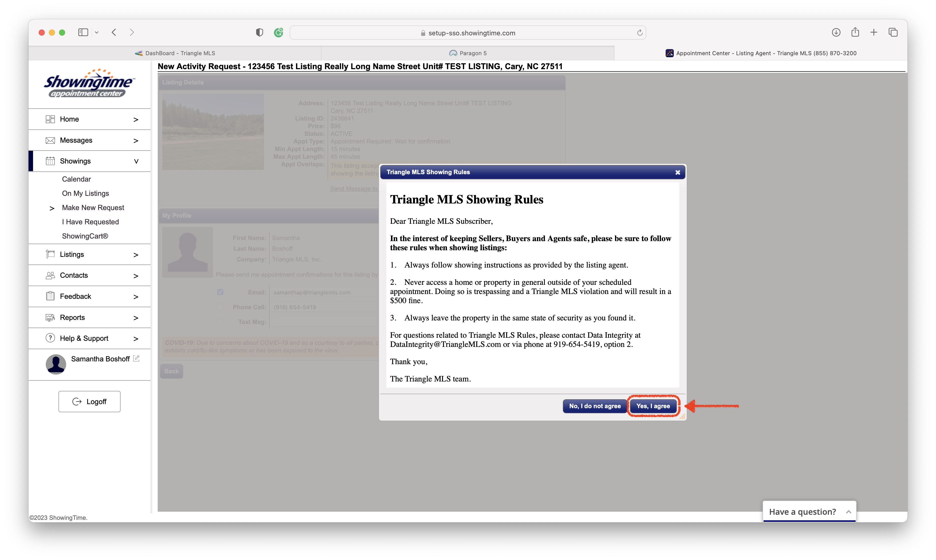Open Calendar under Showings

pos(76,179)
